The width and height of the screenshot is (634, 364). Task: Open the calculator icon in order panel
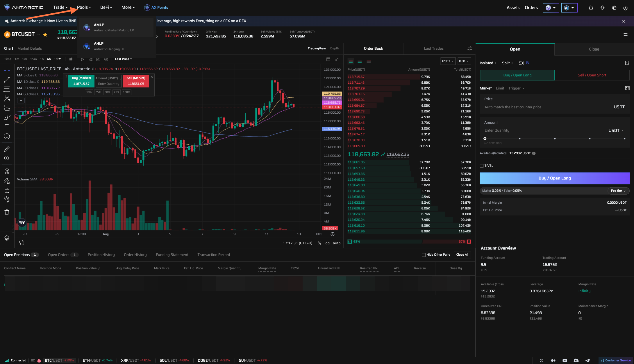pos(627,88)
